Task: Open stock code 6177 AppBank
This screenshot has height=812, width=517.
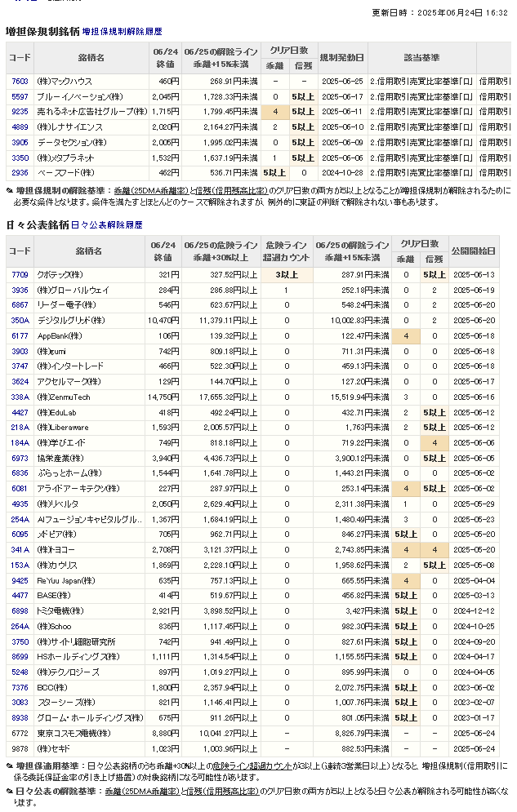Action: 20,336
